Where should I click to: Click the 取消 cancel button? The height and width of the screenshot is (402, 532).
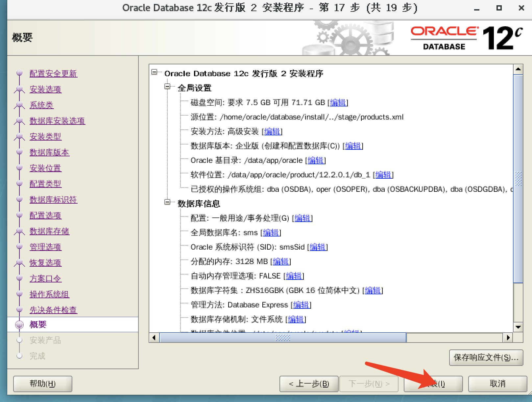click(x=497, y=384)
